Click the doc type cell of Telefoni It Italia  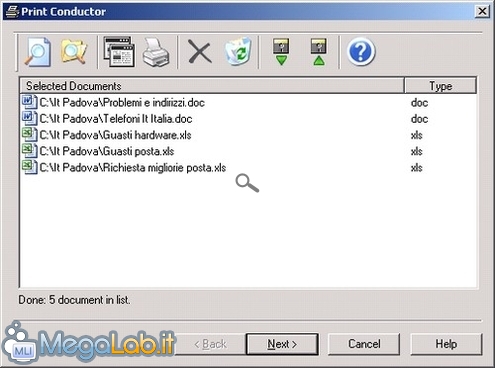419,119
